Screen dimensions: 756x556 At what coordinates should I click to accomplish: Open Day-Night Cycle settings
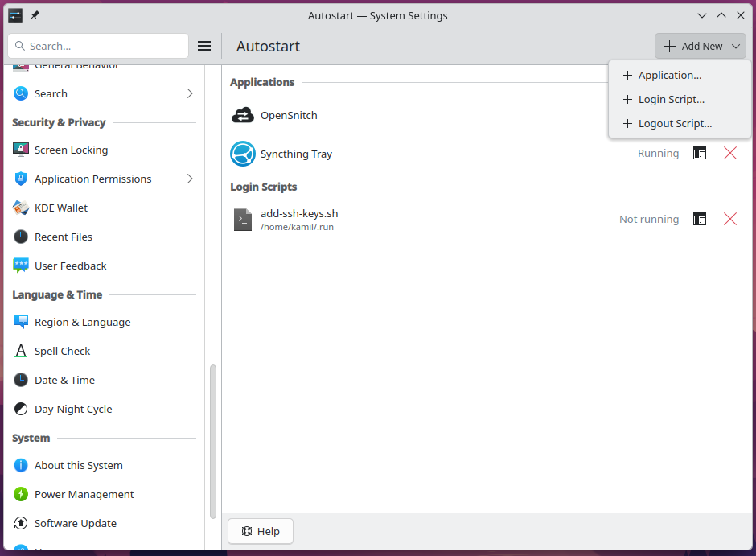(20, 409)
